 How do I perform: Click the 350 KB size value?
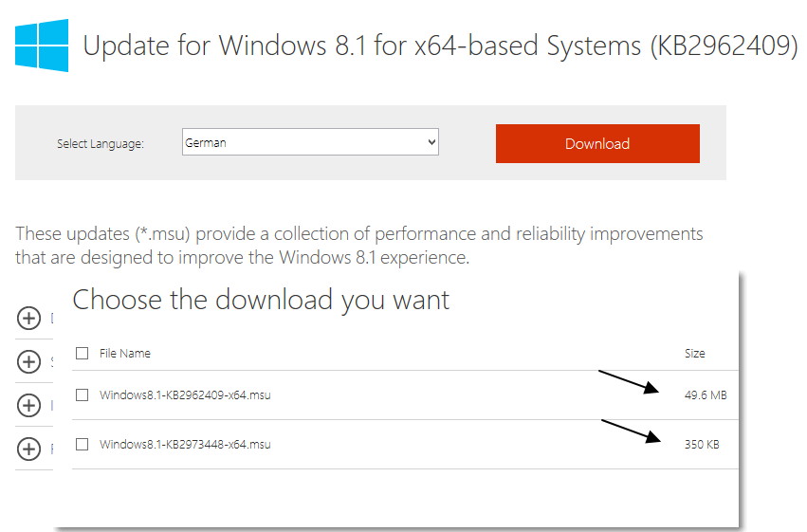pyautogui.click(x=702, y=445)
